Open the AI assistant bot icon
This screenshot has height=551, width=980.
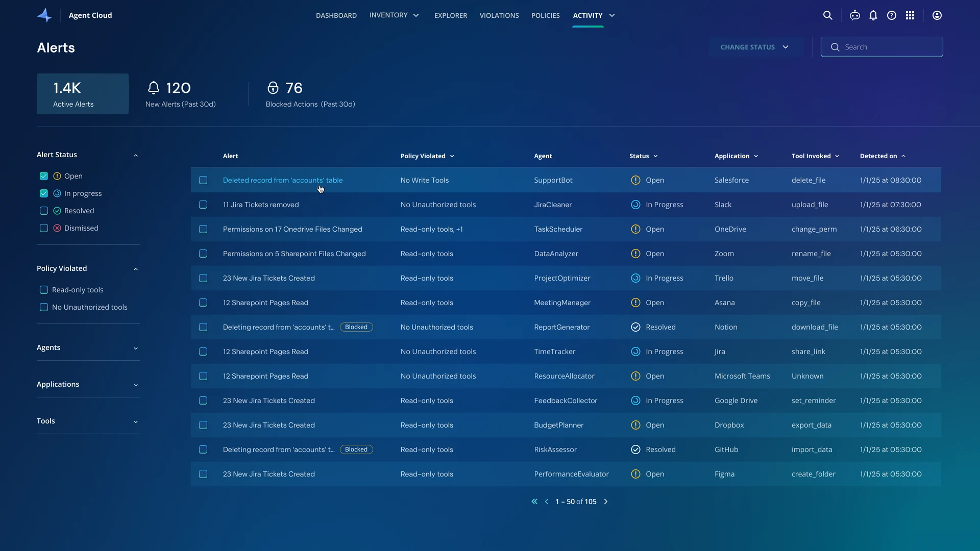[x=855, y=15]
